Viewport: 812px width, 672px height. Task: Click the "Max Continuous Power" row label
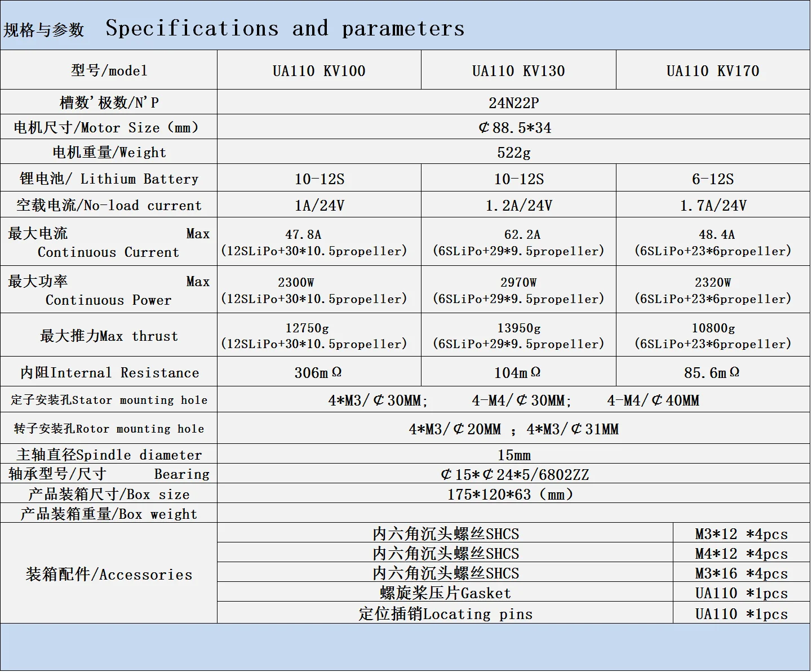[109, 290]
